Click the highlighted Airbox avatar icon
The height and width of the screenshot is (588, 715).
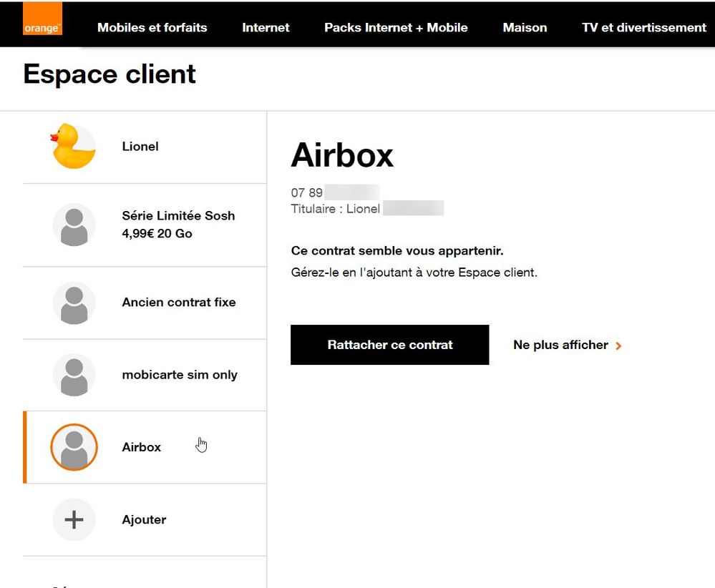pyautogui.click(x=74, y=447)
